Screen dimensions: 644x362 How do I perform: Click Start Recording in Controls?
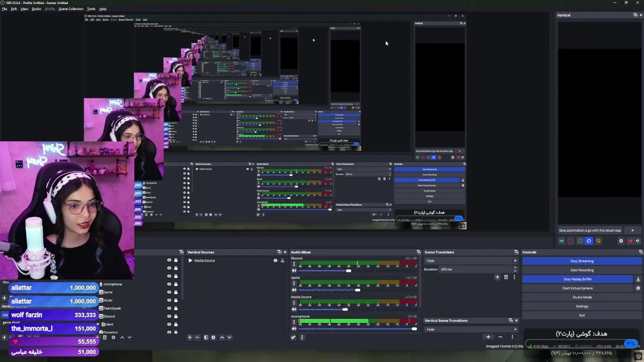[x=582, y=270]
